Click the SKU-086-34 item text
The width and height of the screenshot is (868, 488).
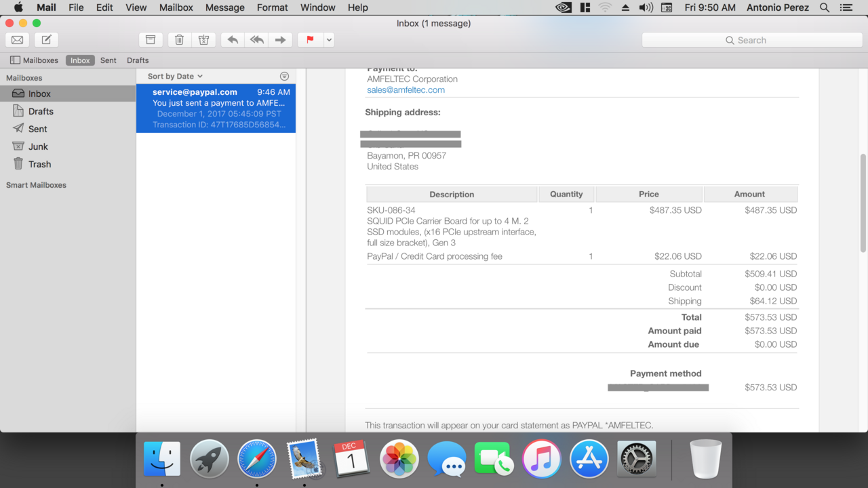click(x=391, y=210)
